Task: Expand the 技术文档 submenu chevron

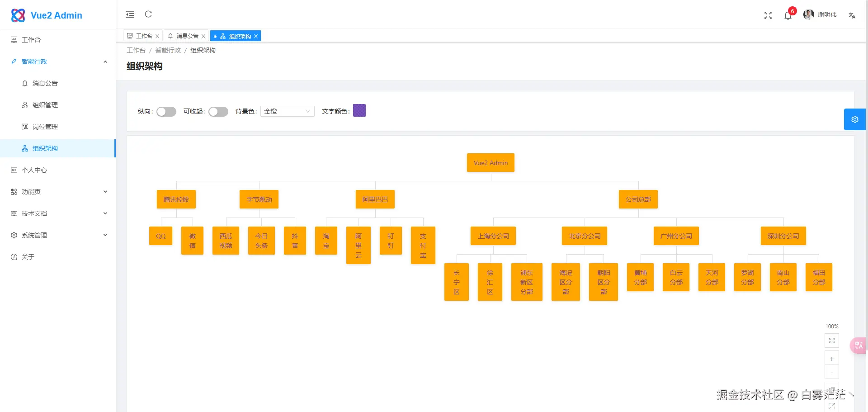Action: 105,213
